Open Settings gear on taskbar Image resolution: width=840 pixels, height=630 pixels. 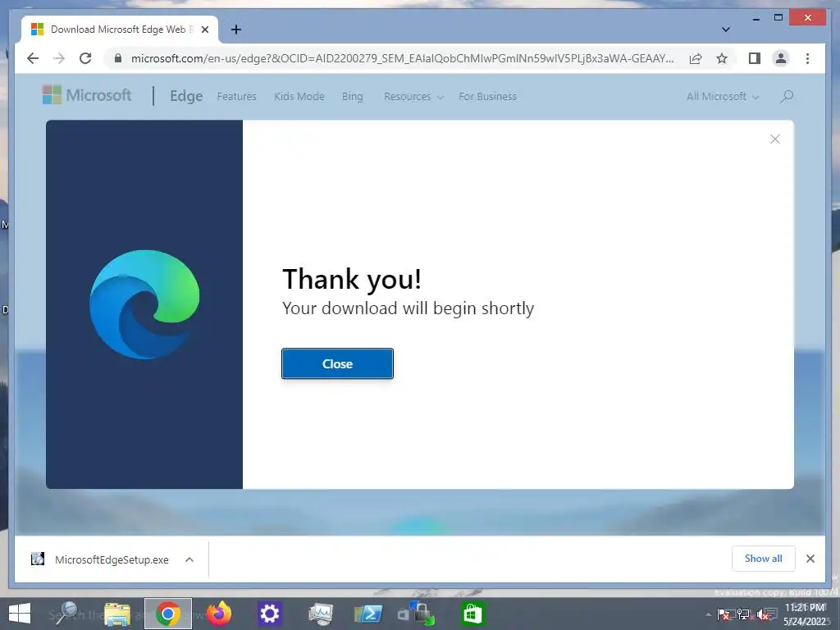(269, 614)
